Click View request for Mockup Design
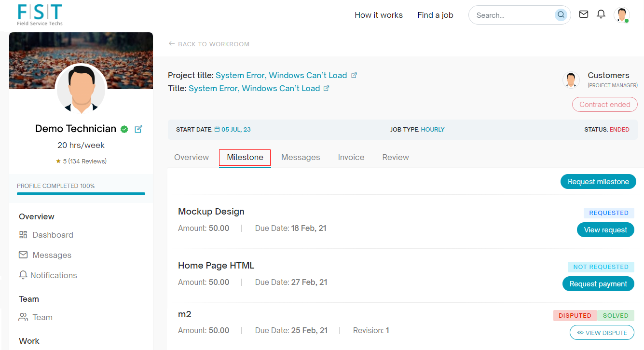644x350 pixels. click(605, 230)
